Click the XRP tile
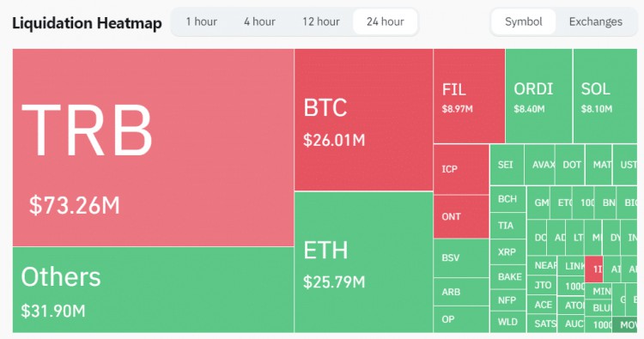 coord(508,252)
